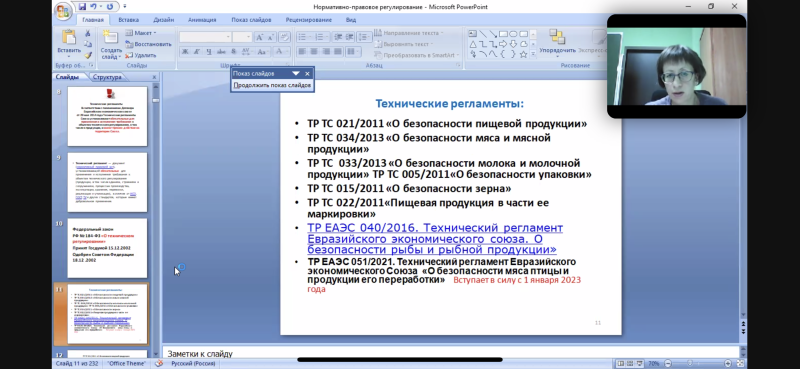Open the round Office button menu
The height and width of the screenshot is (369, 800).
pyautogui.click(x=63, y=11)
